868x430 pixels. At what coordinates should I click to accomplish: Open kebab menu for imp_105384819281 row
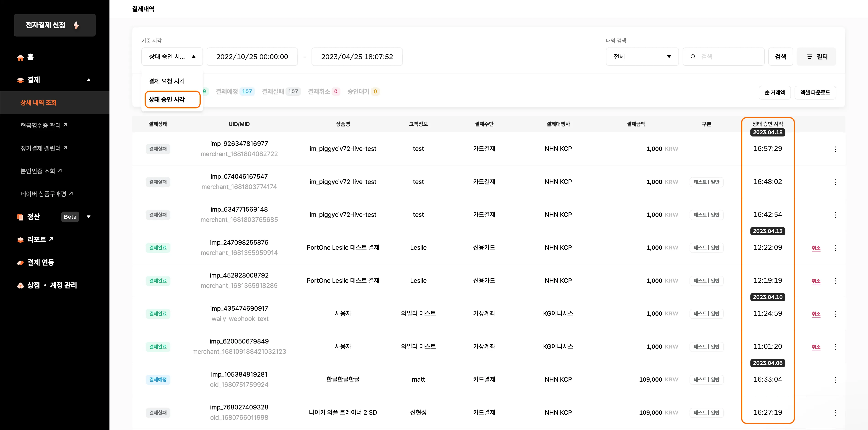click(835, 380)
